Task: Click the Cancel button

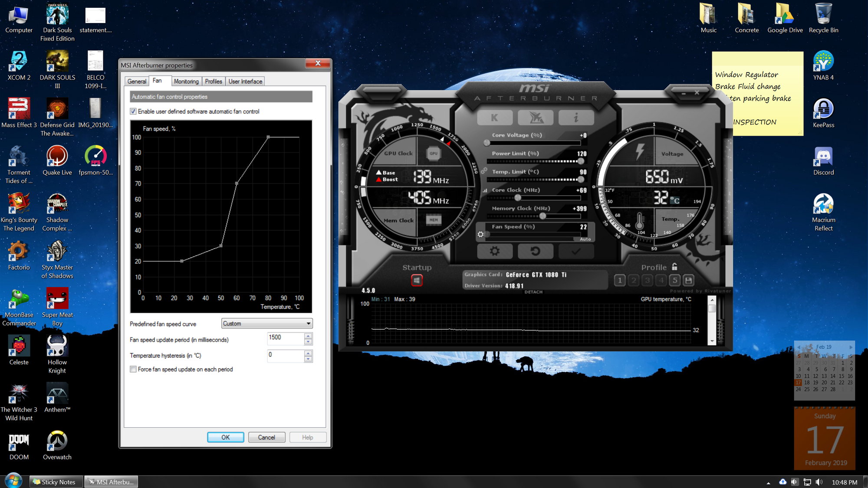Action: pyautogui.click(x=266, y=437)
